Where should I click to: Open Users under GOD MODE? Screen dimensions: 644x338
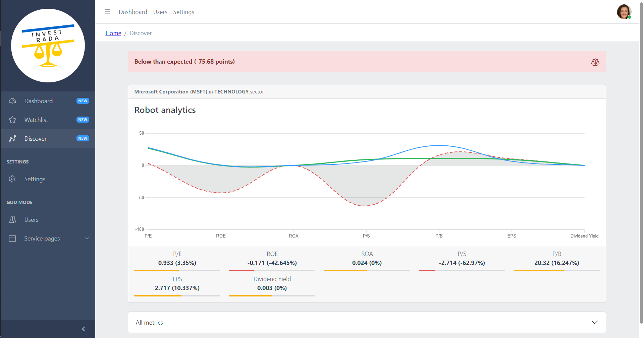[48, 220]
